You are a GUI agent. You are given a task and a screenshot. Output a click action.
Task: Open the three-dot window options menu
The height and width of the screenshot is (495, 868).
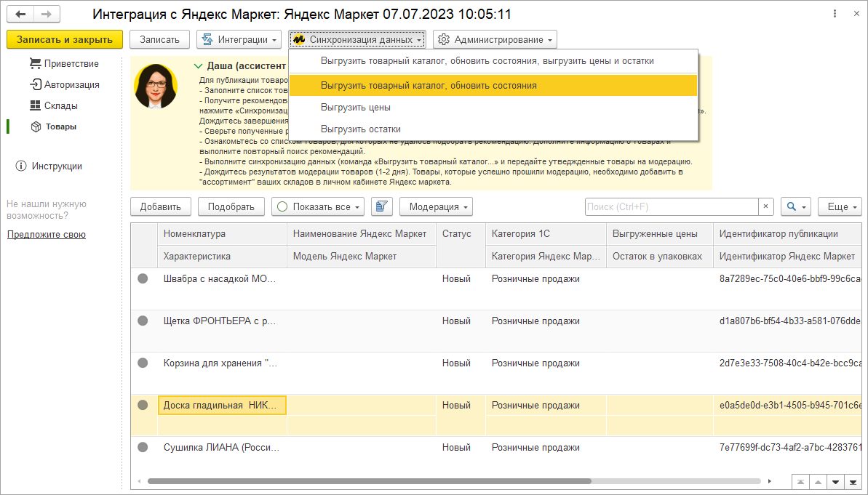tap(835, 14)
